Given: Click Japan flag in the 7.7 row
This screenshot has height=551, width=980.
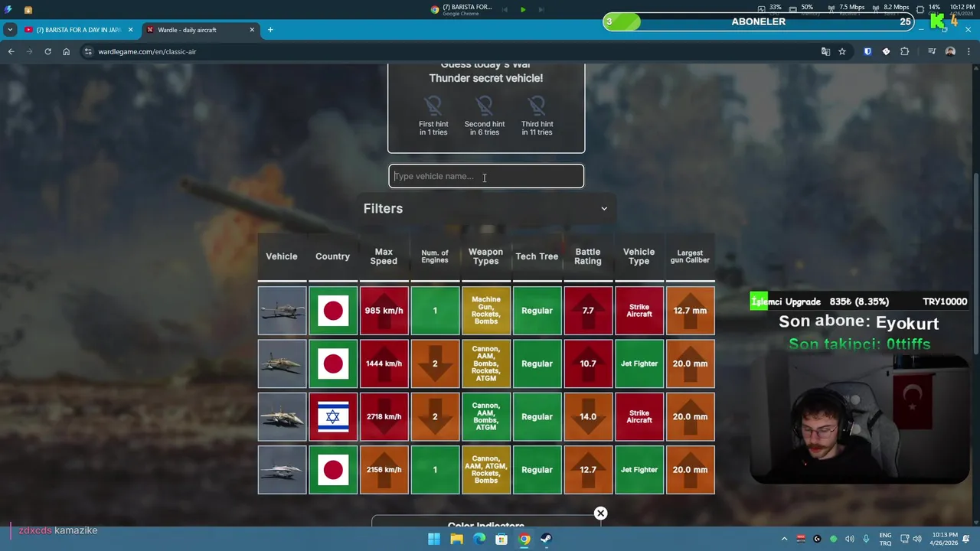Looking at the screenshot, I should 333,311.
